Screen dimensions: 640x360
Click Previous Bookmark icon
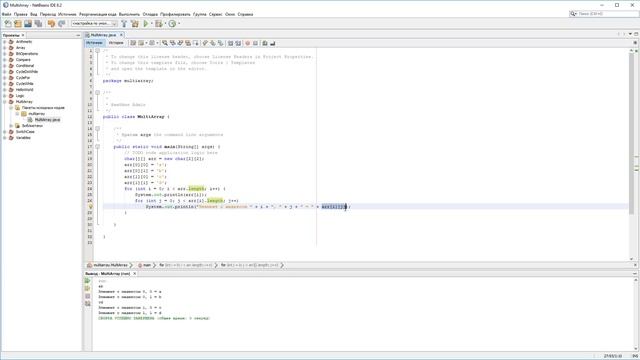tap(205, 43)
